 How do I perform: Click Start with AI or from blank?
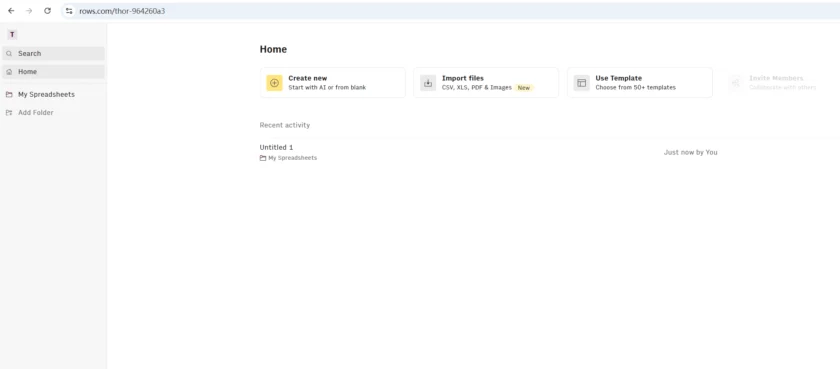[x=327, y=87]
